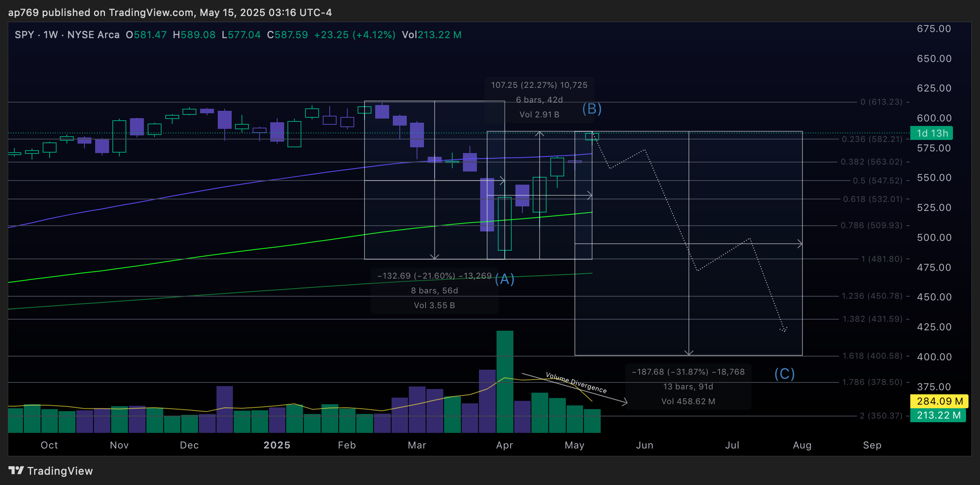The image size is (980, 485).
Task: Click the 400.00 price axis label
Action: (x=934, y=357)
